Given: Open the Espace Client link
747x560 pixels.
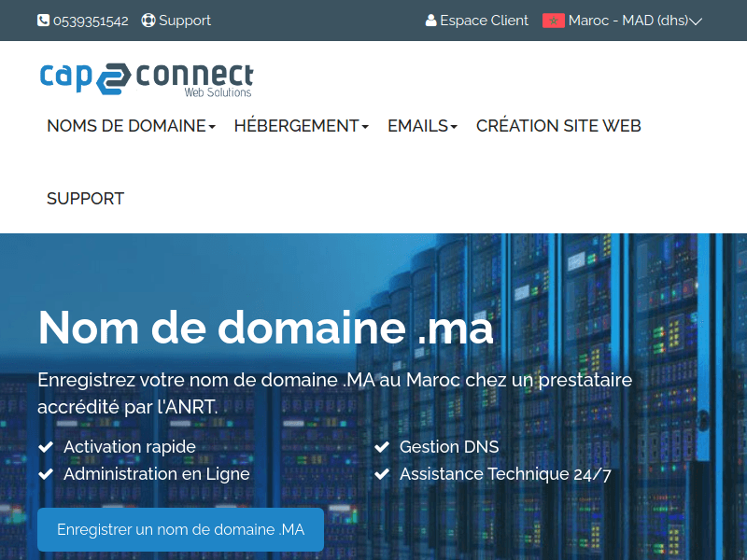Looking at the screenshot, I should click(485, 20).
